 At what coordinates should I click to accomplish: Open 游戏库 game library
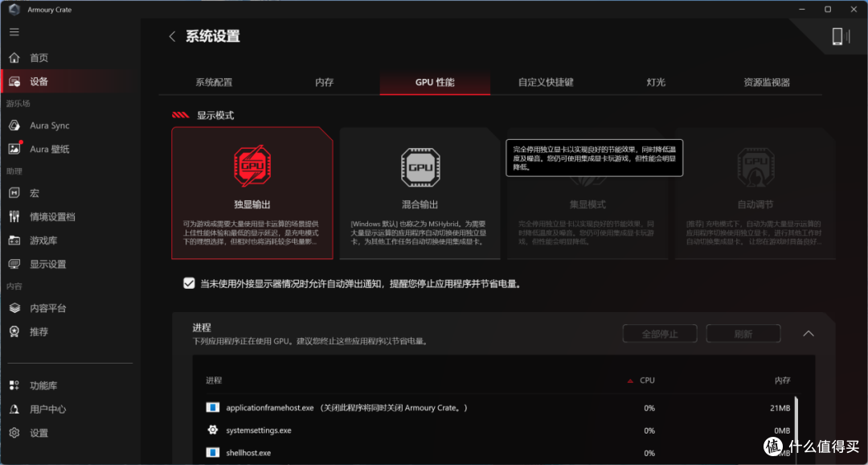coord(43,241)
